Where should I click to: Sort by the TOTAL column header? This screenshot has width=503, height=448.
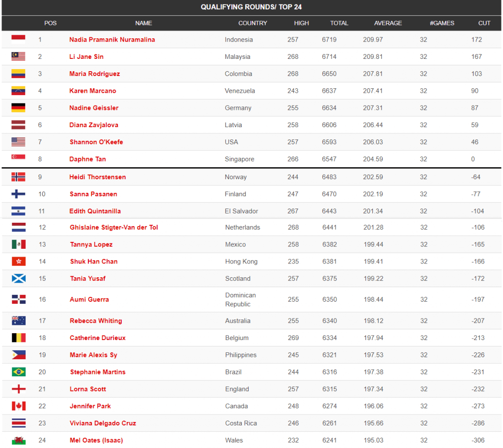click(339, 23)
